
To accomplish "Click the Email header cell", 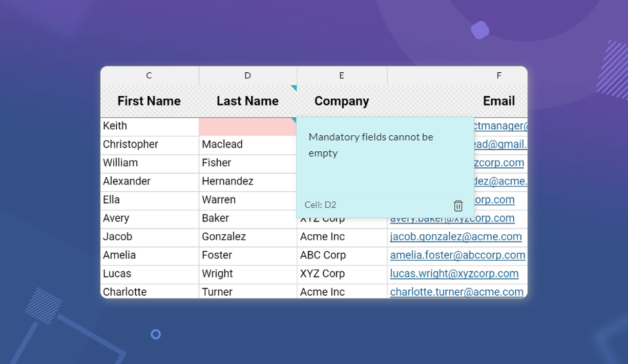I will pyautogui.click(x=458, y=101).
